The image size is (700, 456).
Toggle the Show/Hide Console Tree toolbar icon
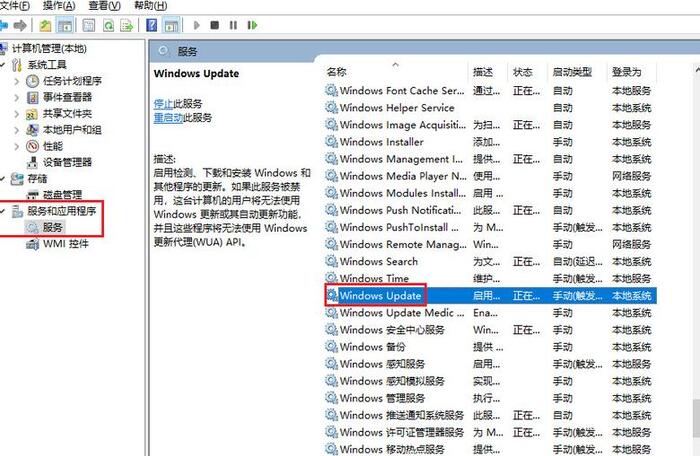coord(65,25)
